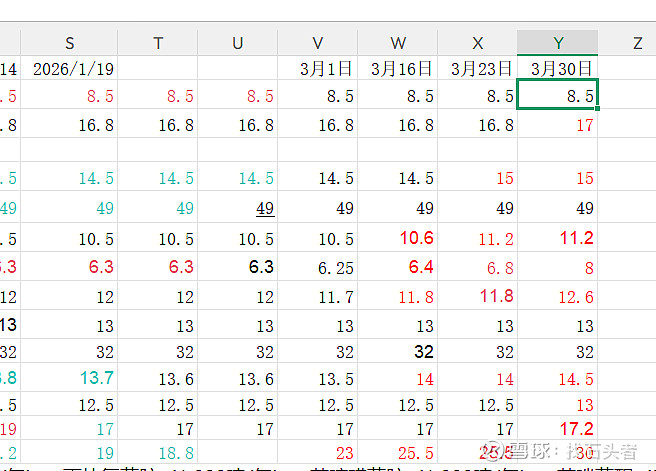Select the empty cell in column T next to 2026/1/19

158,68
